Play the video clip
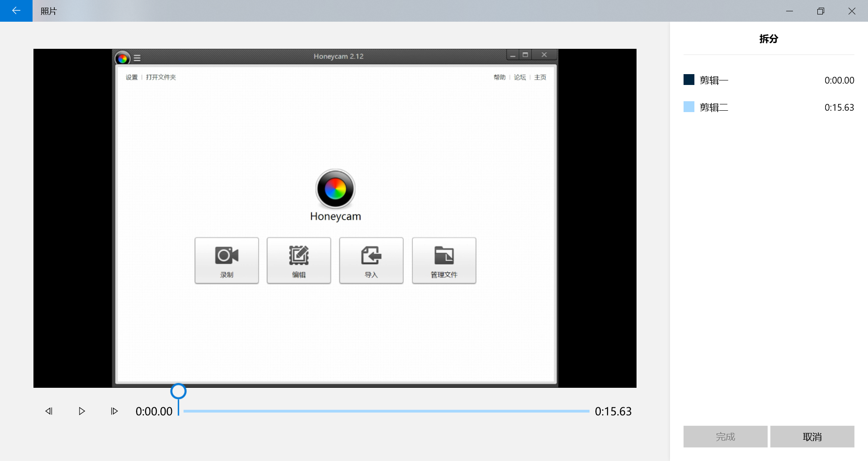Image resolution: width=868 pixels, height=461 pixels. click(x=82, y=411)
